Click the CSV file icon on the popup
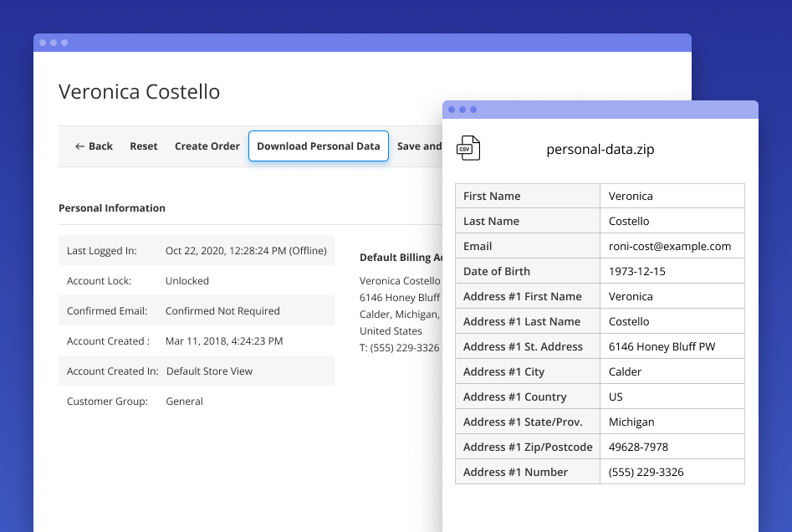The image size is (792, 532). coord(468,147)
